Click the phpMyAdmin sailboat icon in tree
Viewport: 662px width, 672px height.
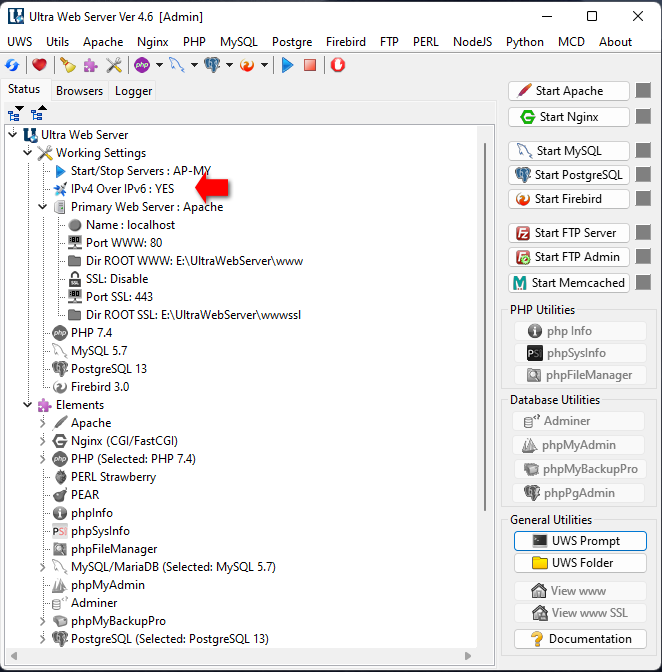pyautogui.click(x=60, y=585)
